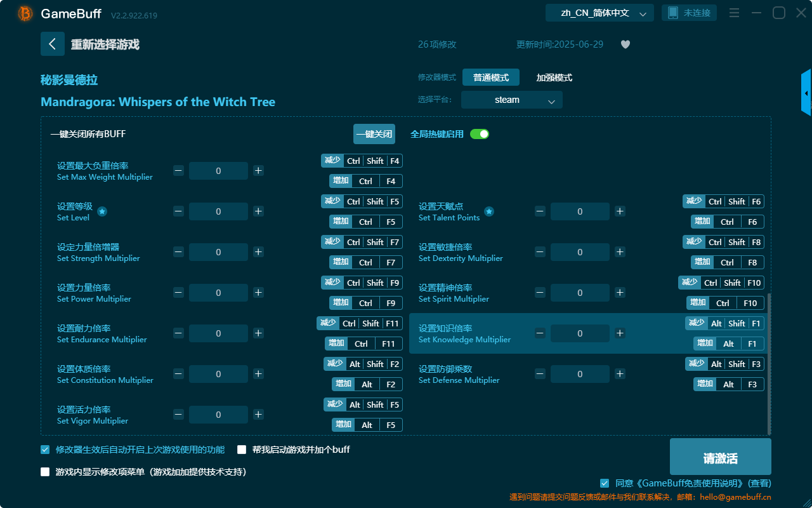
Task: Click plus for Set Constitution Multiplier
Action: tap(258, 374)
